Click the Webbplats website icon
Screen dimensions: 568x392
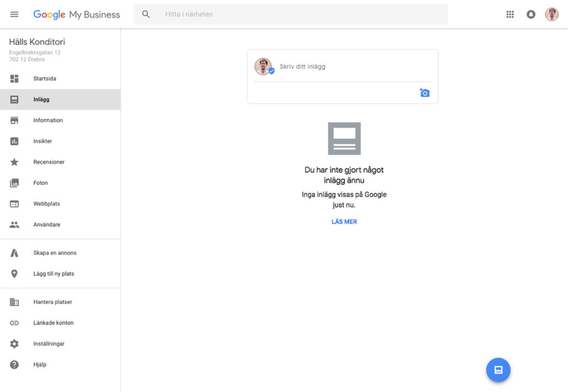14,204
